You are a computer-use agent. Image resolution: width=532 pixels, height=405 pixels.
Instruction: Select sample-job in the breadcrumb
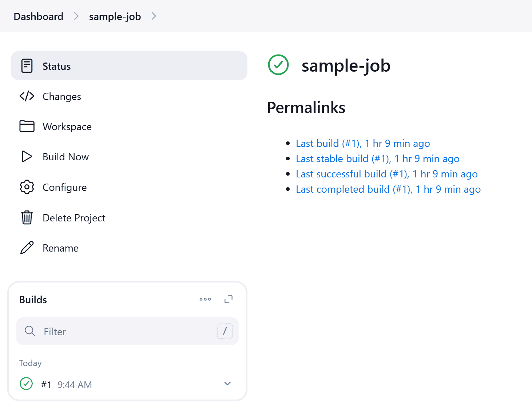pos(115,16)
